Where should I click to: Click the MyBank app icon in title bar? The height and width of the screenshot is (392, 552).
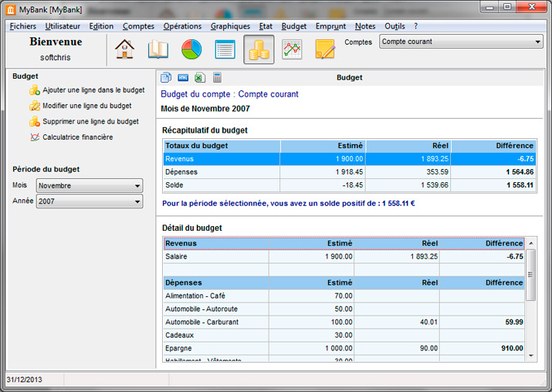pyautogui.click(x=11, y=10)
